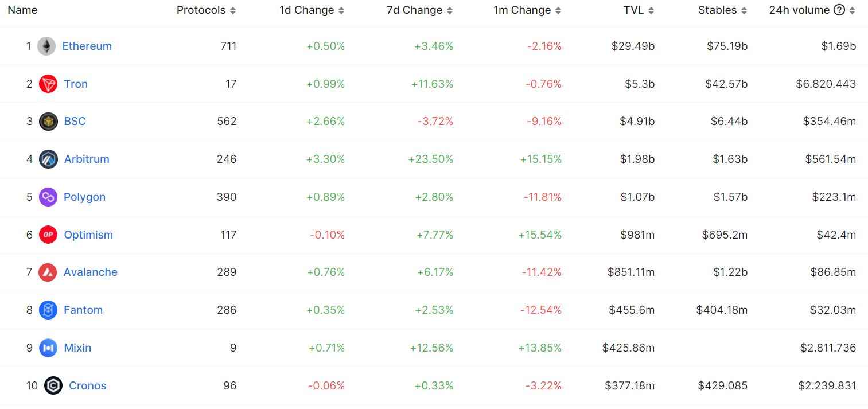Click the Cronos logo icon
Image resolution: width=868 pixels, height=409 pixels.
click(x=53, y=385)
